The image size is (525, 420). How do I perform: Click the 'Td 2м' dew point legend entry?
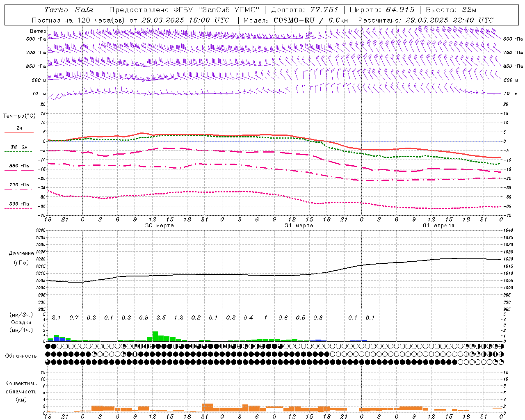(x=19, y=147)
